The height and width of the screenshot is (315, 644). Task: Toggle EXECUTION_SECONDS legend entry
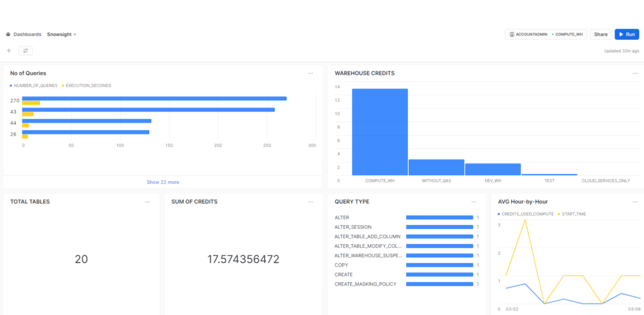point(86,86)
